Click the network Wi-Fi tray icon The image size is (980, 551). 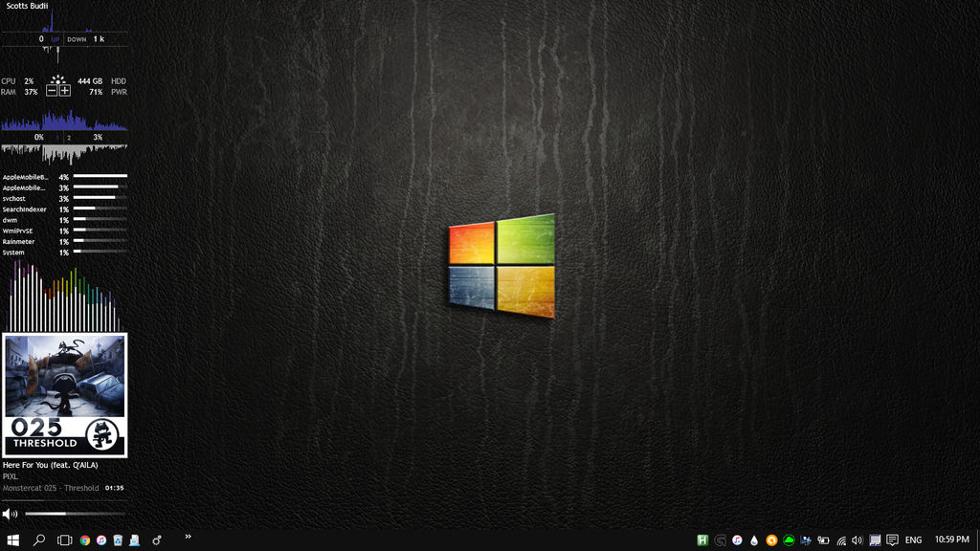click(x=841, y=540)
